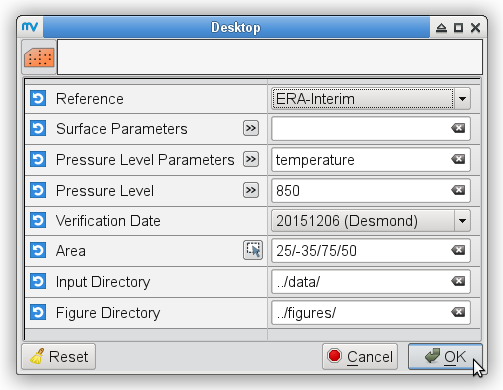Click the reset arrow icon beside Reference
The height and width of the screenshot is (390, 503).
pyautogui.click(x=38, y=99)
